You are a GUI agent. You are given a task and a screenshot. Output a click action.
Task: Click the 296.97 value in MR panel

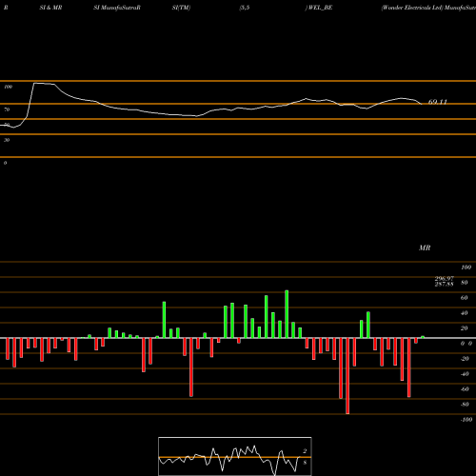445,278
